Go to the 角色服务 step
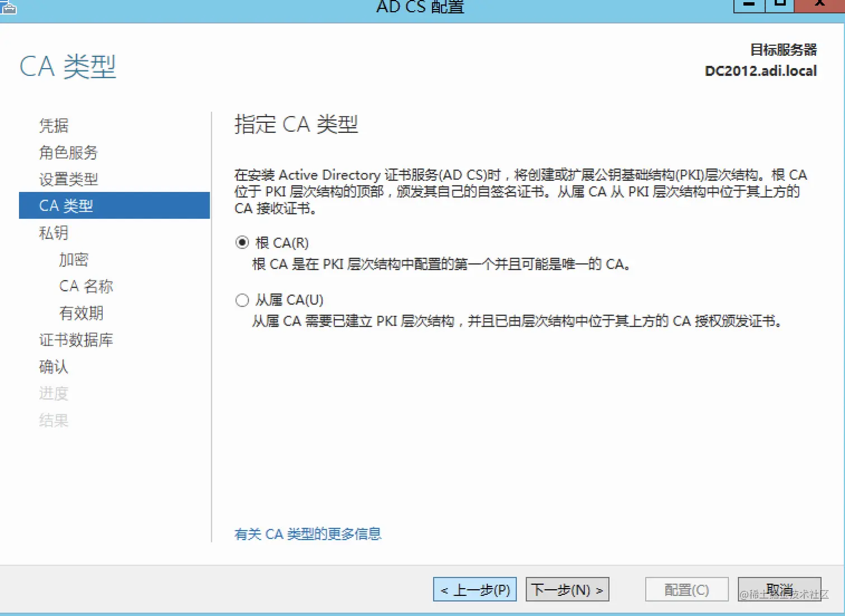 click(x=68, y=152)
